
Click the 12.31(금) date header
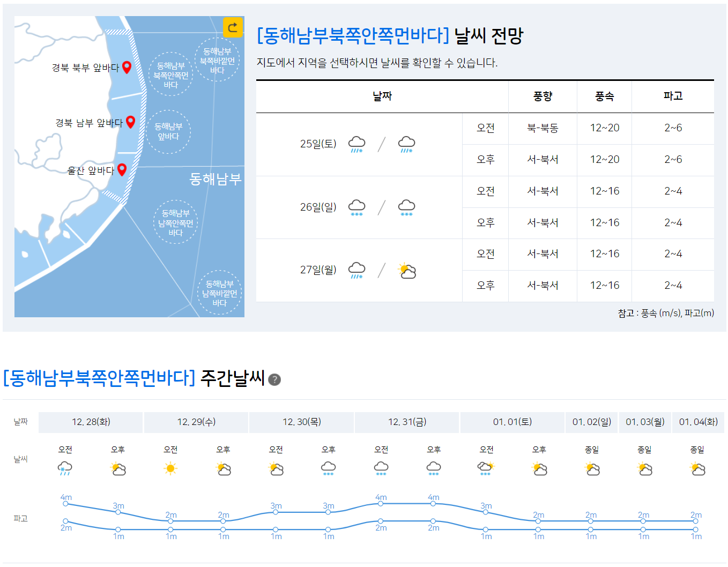[407, 422]
